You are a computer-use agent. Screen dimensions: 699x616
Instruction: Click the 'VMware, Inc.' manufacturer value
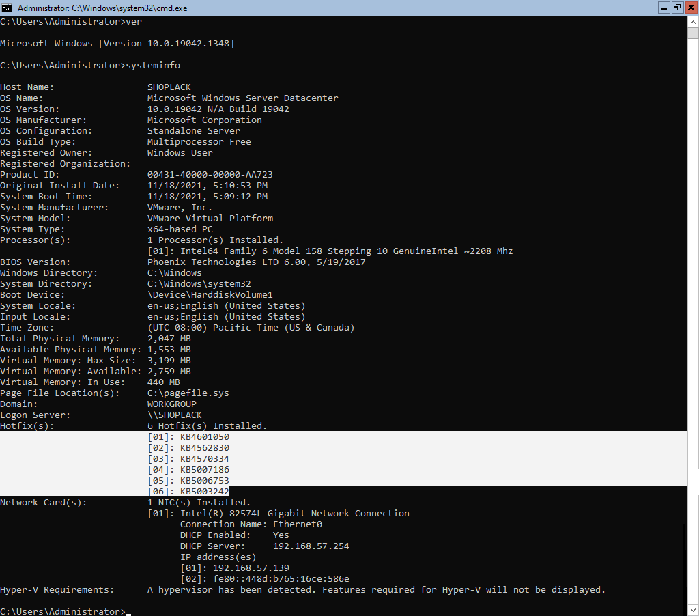(x=180, y=208)
